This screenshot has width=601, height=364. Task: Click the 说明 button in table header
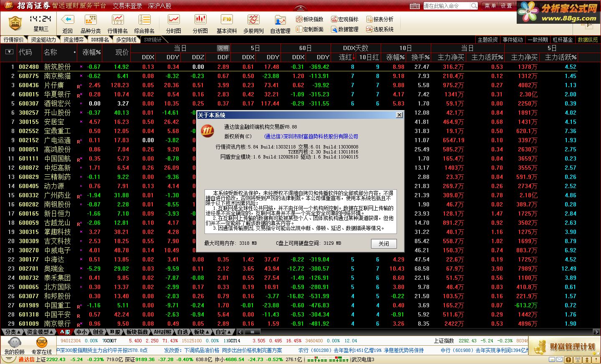[x=223, y=48]
